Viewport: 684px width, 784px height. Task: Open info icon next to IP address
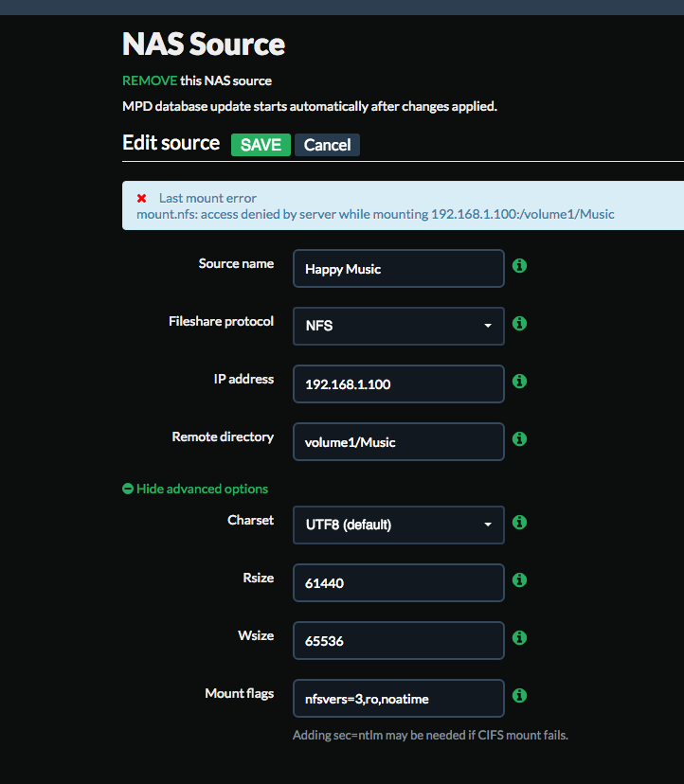click(x=519, y=381)
